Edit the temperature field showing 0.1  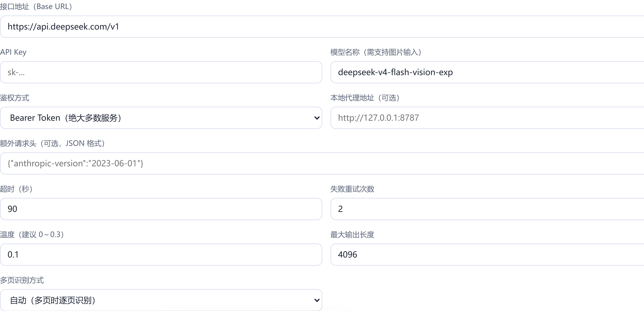(x=161, y=254)
